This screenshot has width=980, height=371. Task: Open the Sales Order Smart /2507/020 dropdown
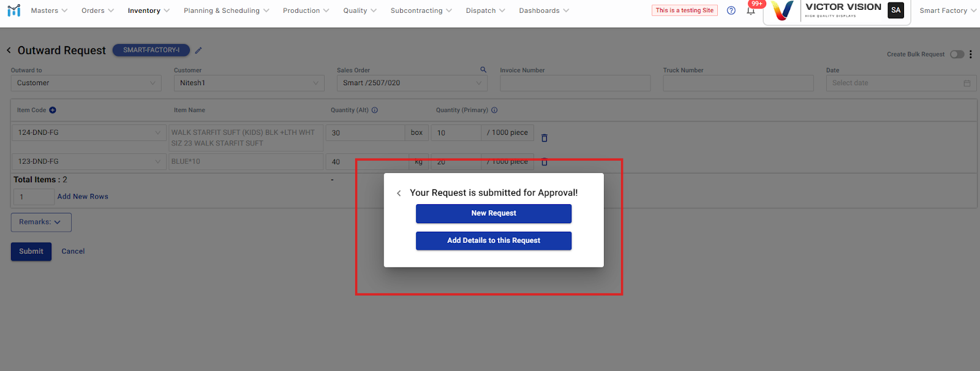coord(412,83)
